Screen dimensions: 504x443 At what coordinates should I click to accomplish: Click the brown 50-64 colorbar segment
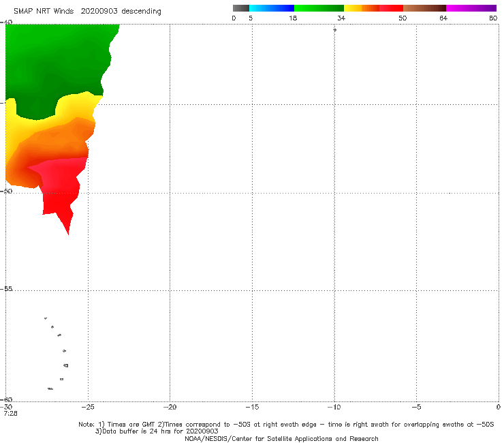coord(424,8)
